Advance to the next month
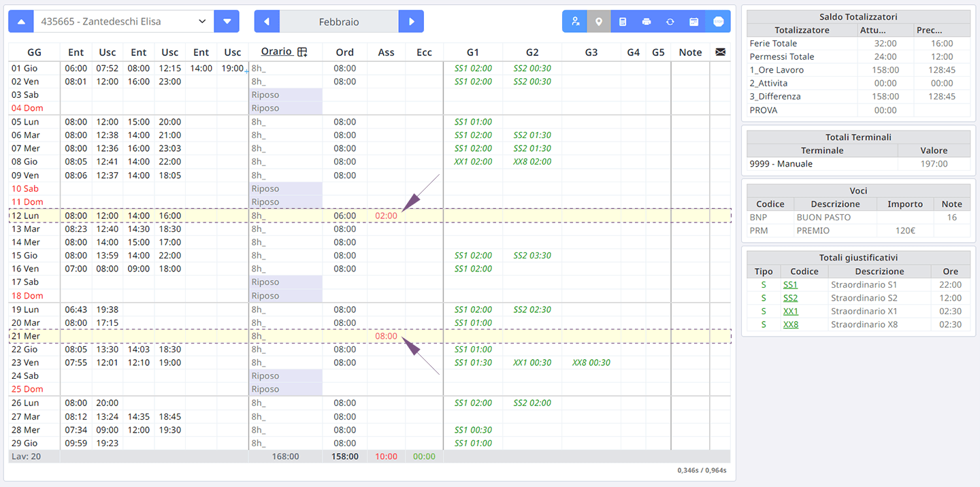This screenshot has width=980, height=487. [x=411, y=21]
